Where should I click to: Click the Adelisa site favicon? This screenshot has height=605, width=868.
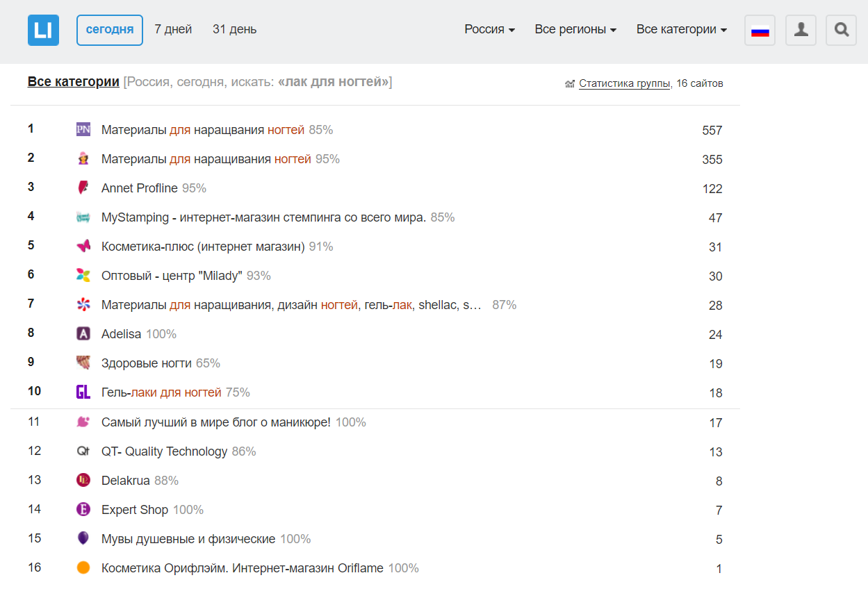pyautogui.click(x=83, y=333)
